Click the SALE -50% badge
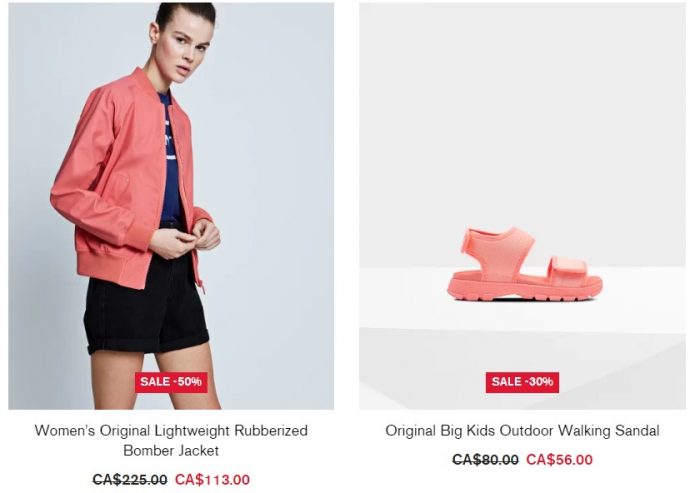 click(171, 382)
